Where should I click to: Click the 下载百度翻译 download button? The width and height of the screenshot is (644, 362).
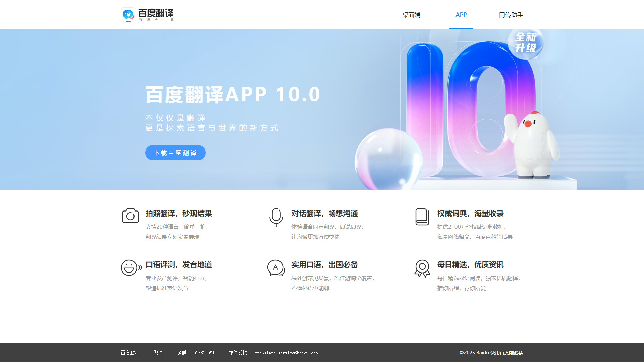click(175, 153)
